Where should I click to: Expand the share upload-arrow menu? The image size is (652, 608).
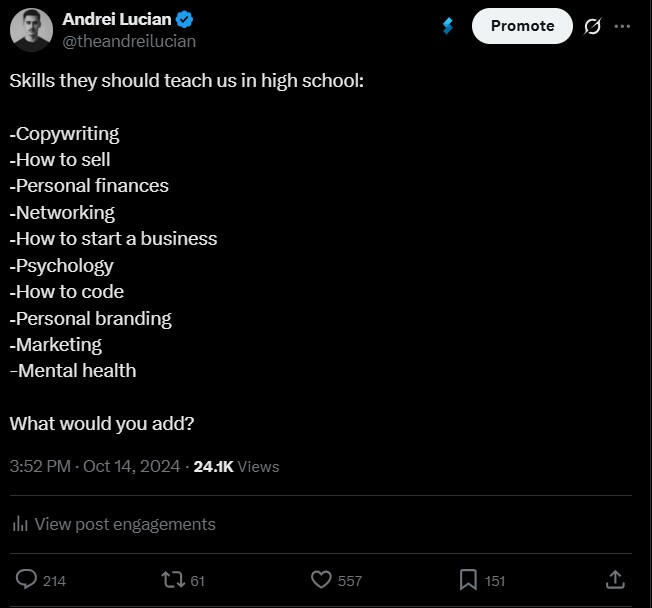click(615, 579)
